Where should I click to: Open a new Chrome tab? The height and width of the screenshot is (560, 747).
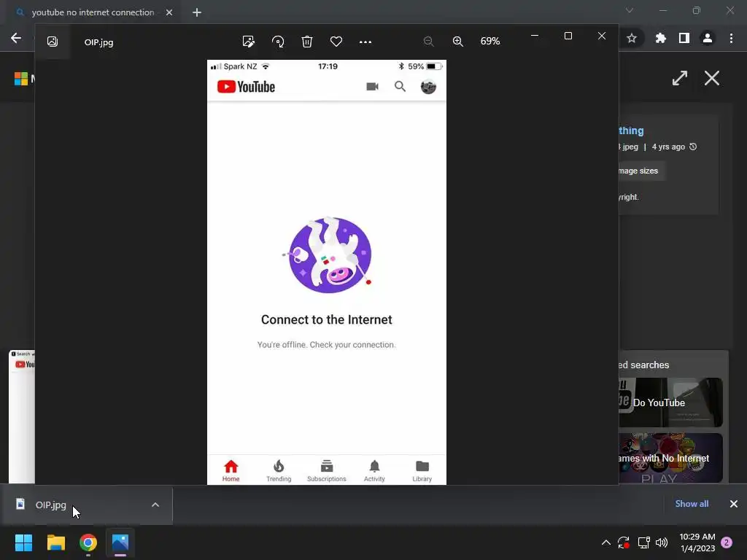click(197, 12)
